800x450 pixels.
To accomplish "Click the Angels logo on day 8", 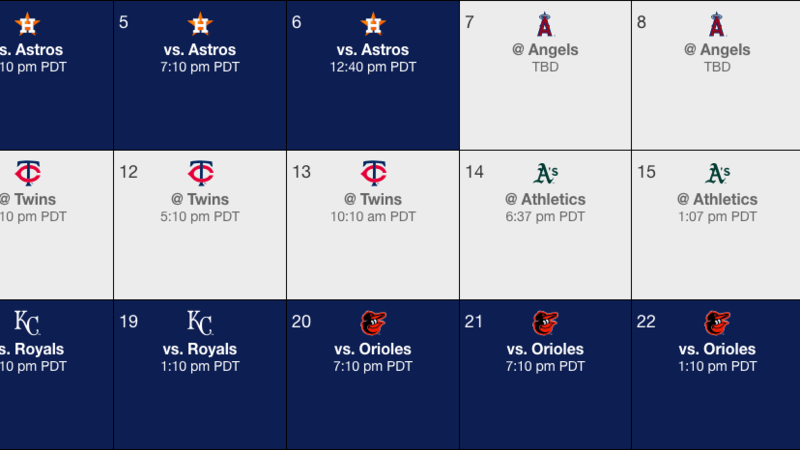I will [717, 24].
